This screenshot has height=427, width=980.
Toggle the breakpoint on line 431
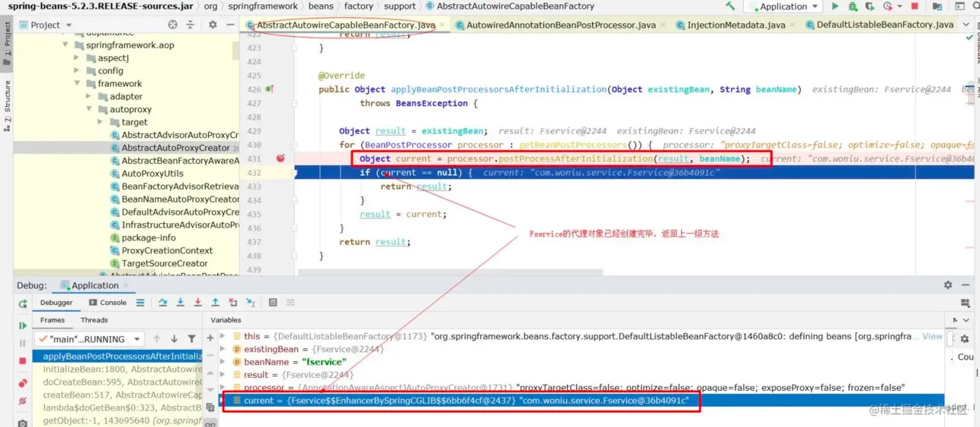coord(280,158)
